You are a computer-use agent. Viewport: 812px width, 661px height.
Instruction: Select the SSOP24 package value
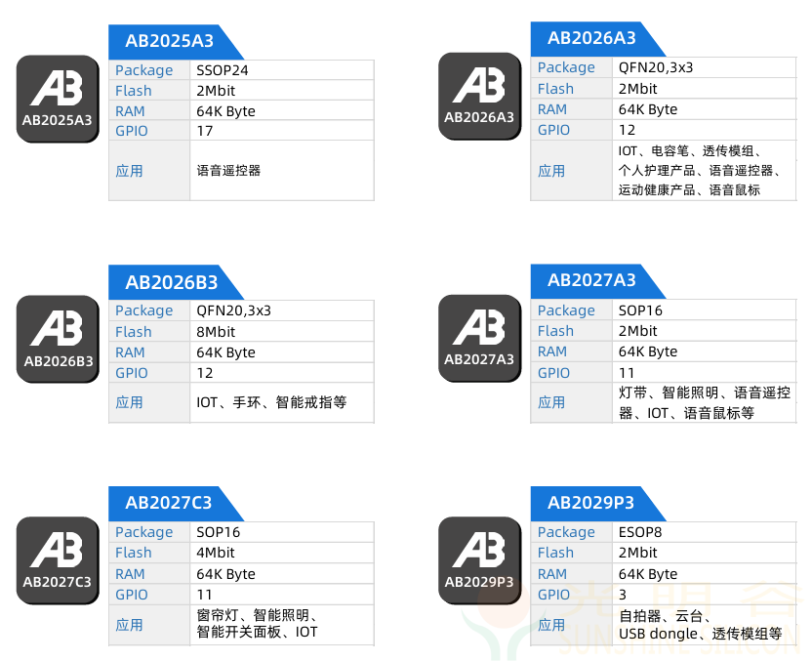tap(223, 70)
